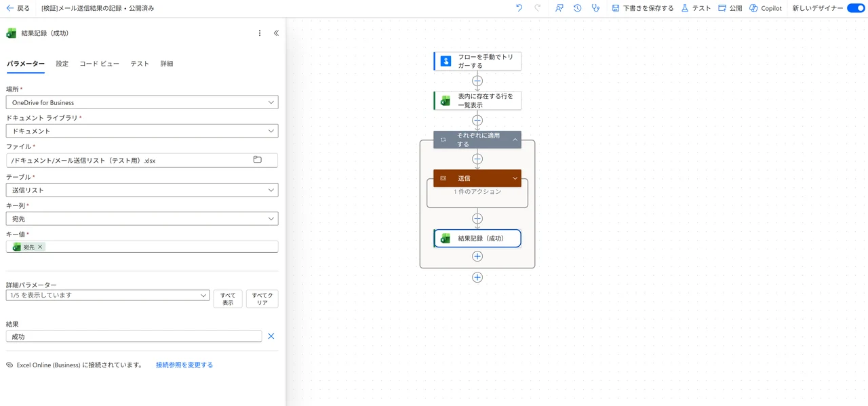This screenshot has height=406, width=868.
Task: Click 下書きを保存する button
Action: point(643,8)
